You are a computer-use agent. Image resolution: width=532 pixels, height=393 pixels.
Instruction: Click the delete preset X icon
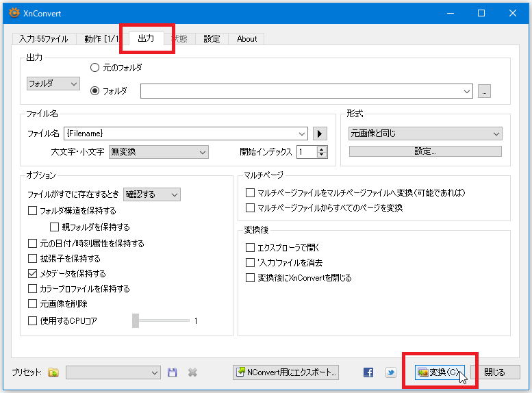(192, 372)
